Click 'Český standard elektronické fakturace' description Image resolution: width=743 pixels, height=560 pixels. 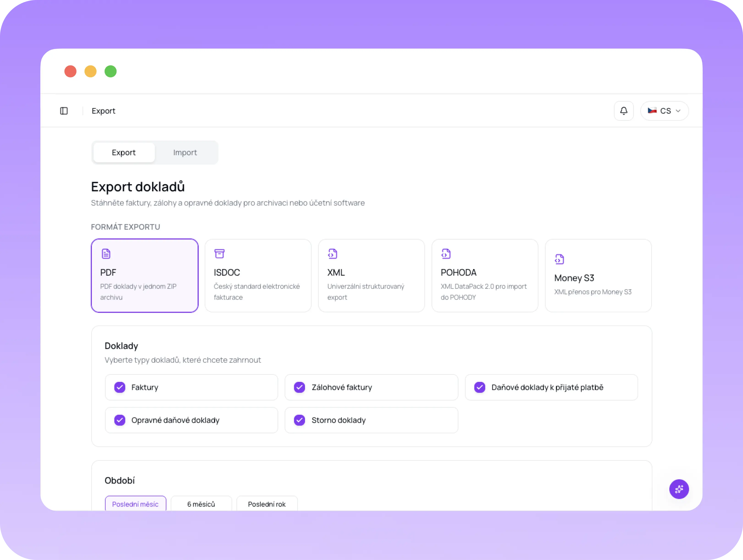click(x=257, y=292)
